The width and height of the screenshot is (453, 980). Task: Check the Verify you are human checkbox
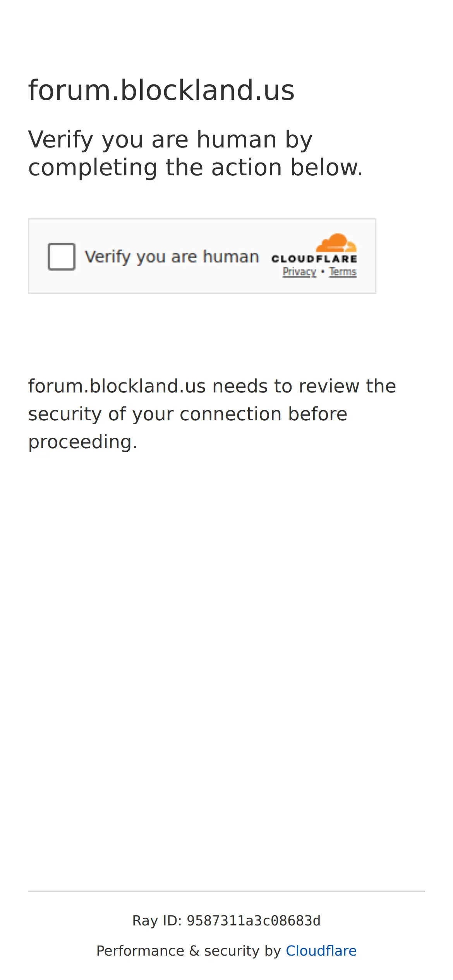(x=61, y=256)
